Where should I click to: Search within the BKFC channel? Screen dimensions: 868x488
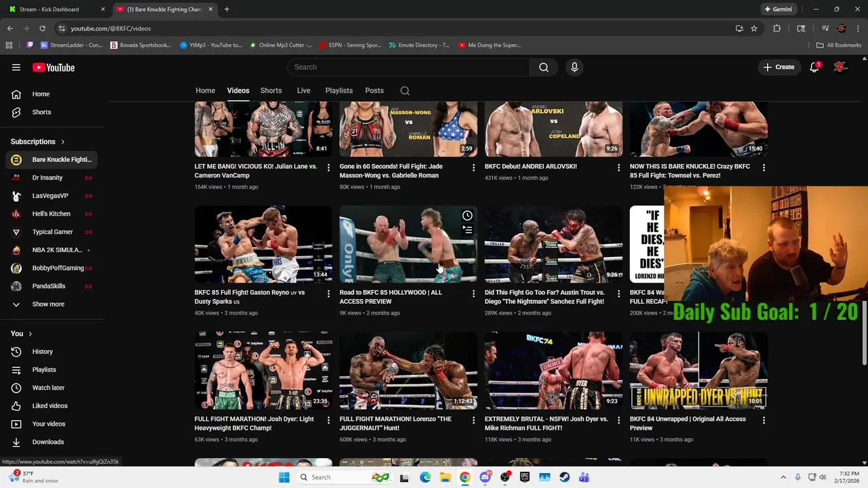(x=405, y=91)
